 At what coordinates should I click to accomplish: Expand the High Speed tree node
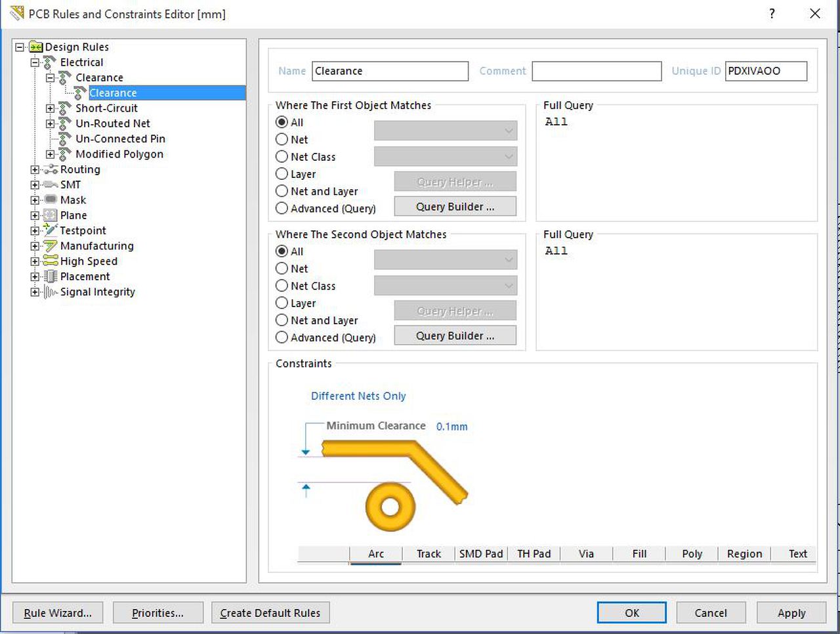pos(35,261)
